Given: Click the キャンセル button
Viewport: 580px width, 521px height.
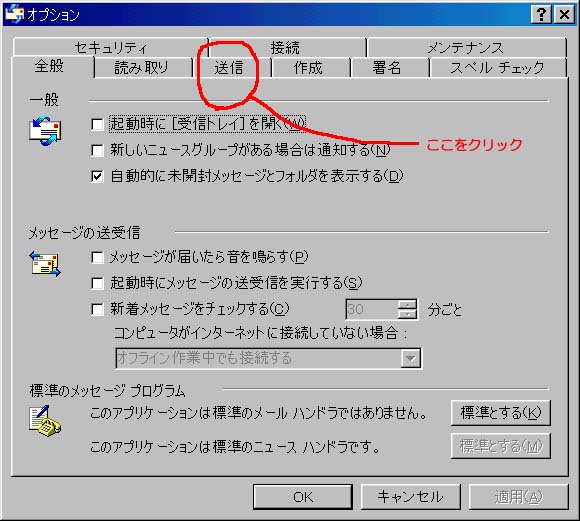Looking at the screenshot, I should [x=411, y=497].
